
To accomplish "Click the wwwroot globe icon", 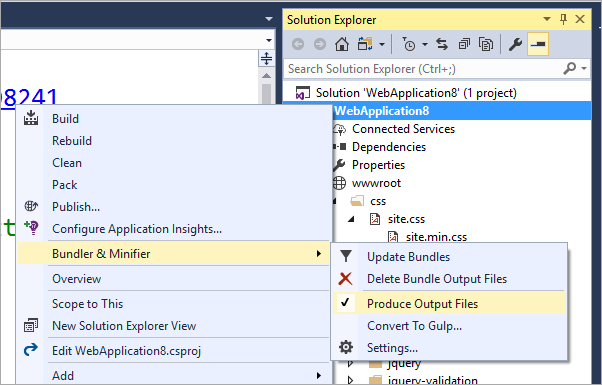I will [339, 183].
